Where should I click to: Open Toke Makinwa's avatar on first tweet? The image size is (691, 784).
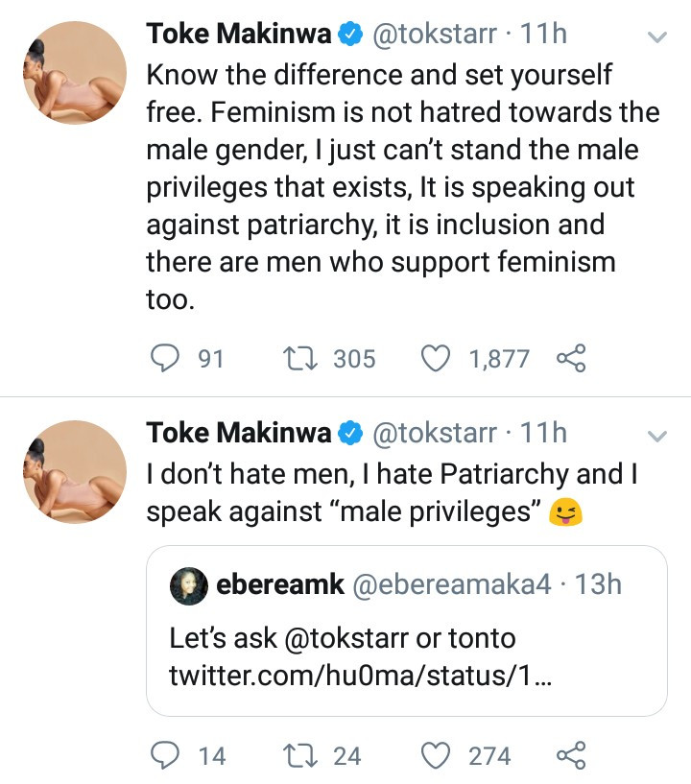click(x=74, y=73)
